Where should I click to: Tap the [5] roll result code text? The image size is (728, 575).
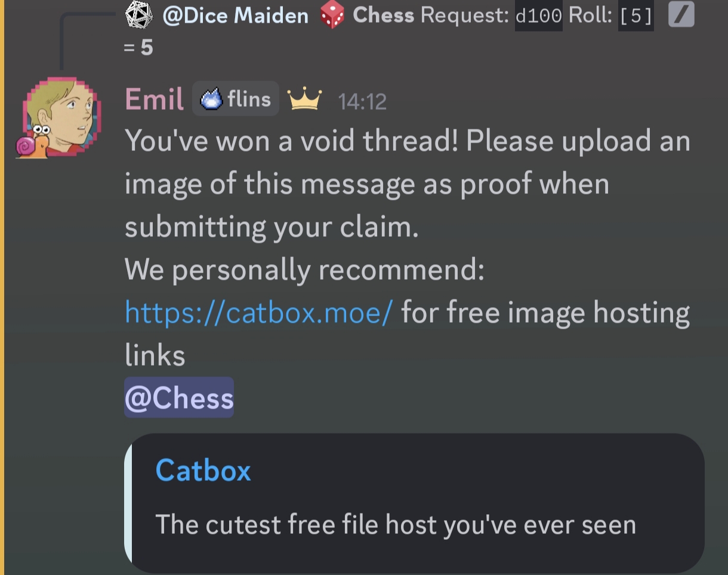(636, 15)
